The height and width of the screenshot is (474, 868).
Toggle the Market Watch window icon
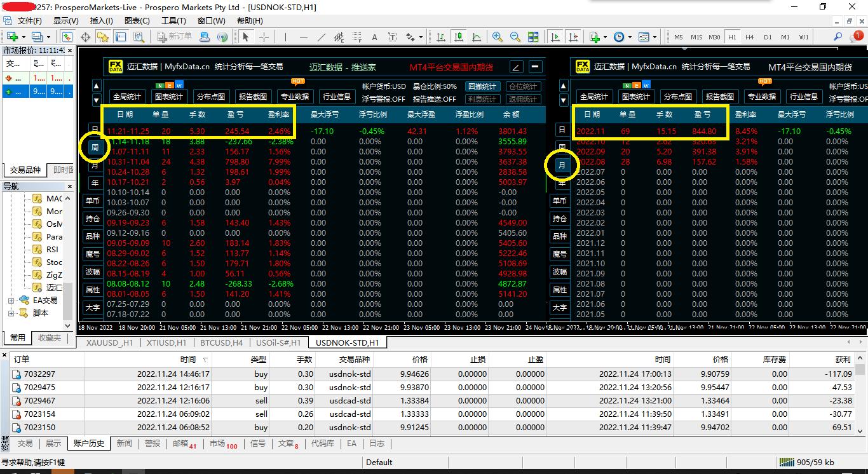click(x=67, y=37)
